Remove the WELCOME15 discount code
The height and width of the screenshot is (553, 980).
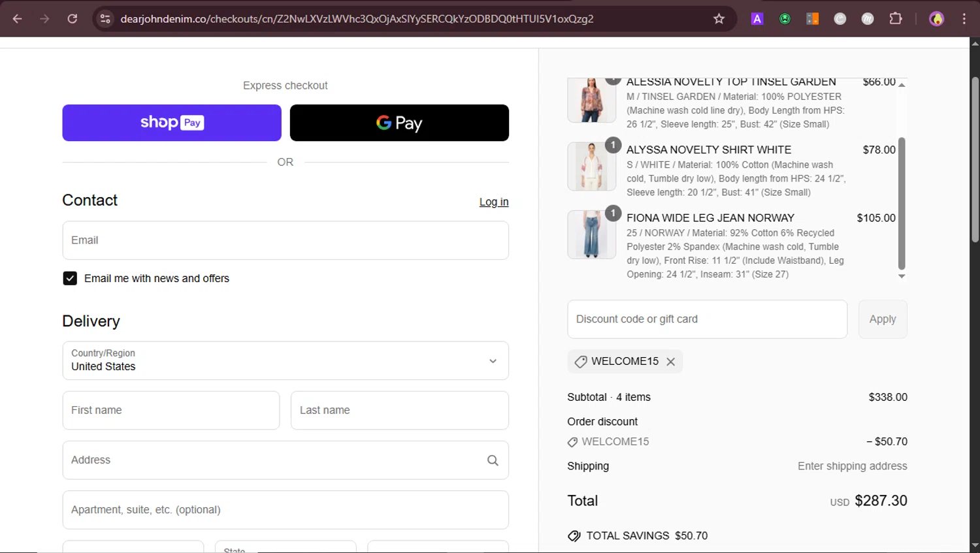pyautogui.click(x=670, y=362)
